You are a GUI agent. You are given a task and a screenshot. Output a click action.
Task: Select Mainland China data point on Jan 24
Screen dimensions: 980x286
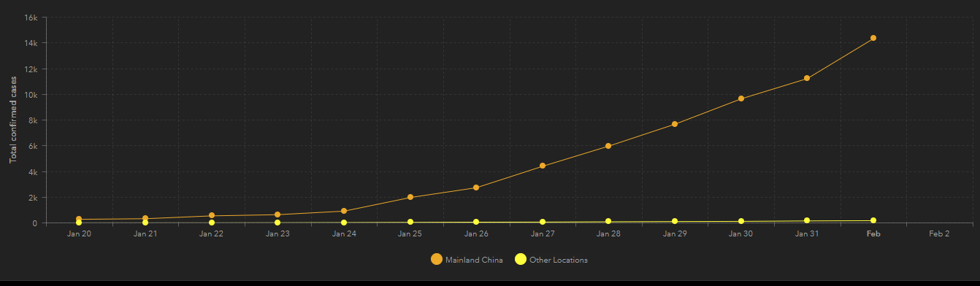344,211
